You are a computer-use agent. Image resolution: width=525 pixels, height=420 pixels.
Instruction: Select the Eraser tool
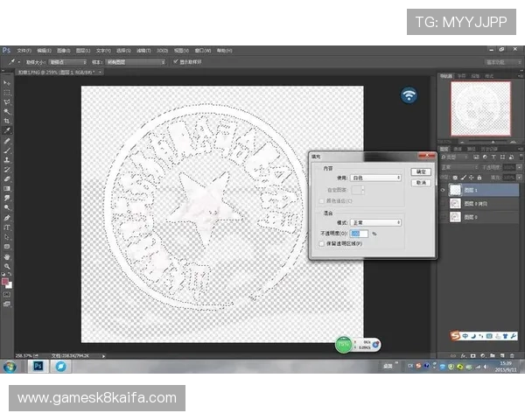point(7,178)
